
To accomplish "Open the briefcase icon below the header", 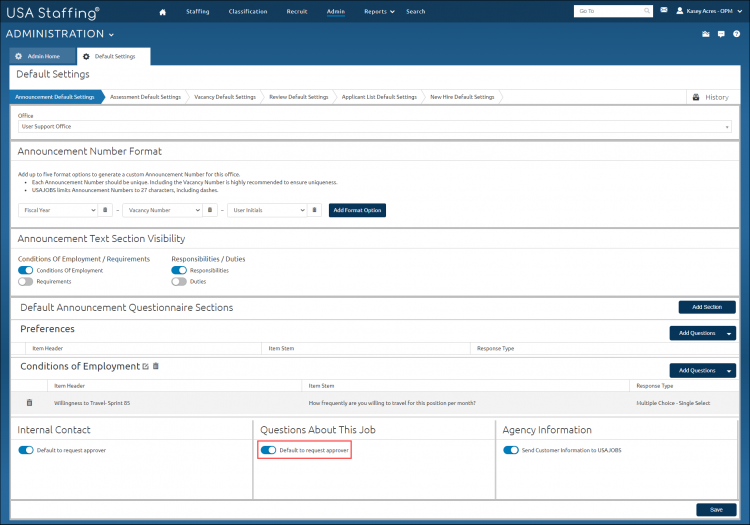I will (706, 34).
